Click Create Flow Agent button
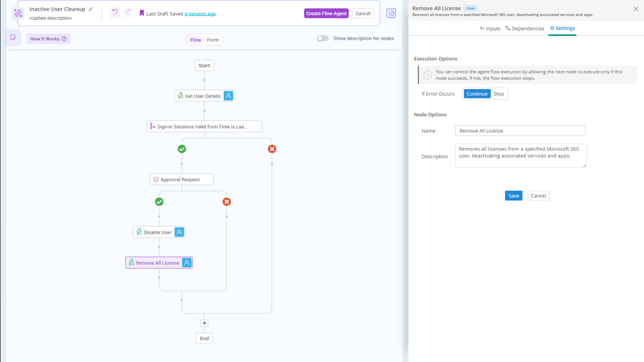The image size is (644, 362). pyautogui.click(x=326, y=13)
